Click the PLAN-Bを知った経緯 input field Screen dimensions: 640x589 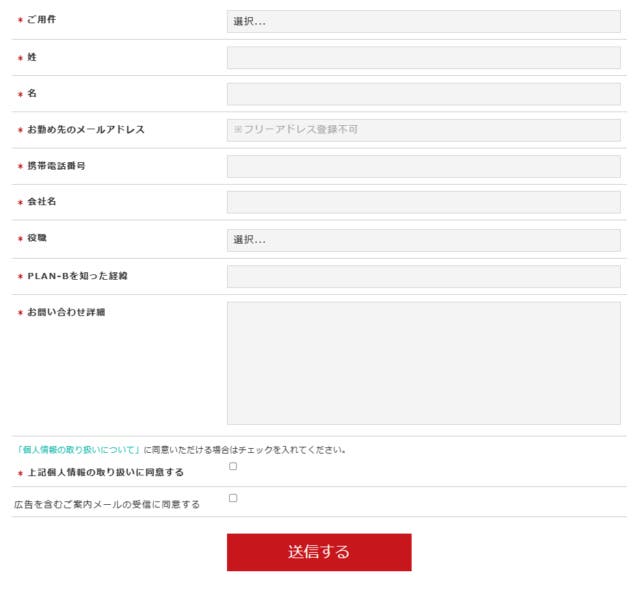[423, 276]
